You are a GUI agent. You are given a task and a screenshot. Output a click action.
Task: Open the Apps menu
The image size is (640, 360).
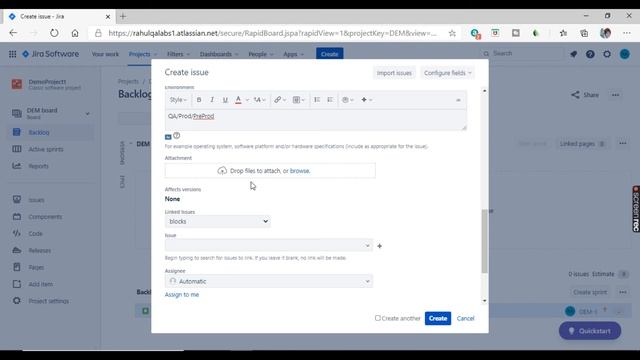293,54
